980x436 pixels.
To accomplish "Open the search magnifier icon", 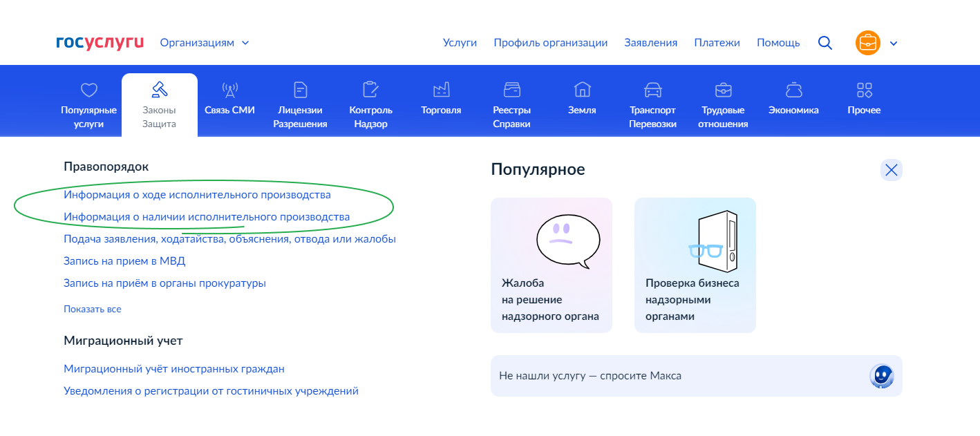I will tap(824, 43).
